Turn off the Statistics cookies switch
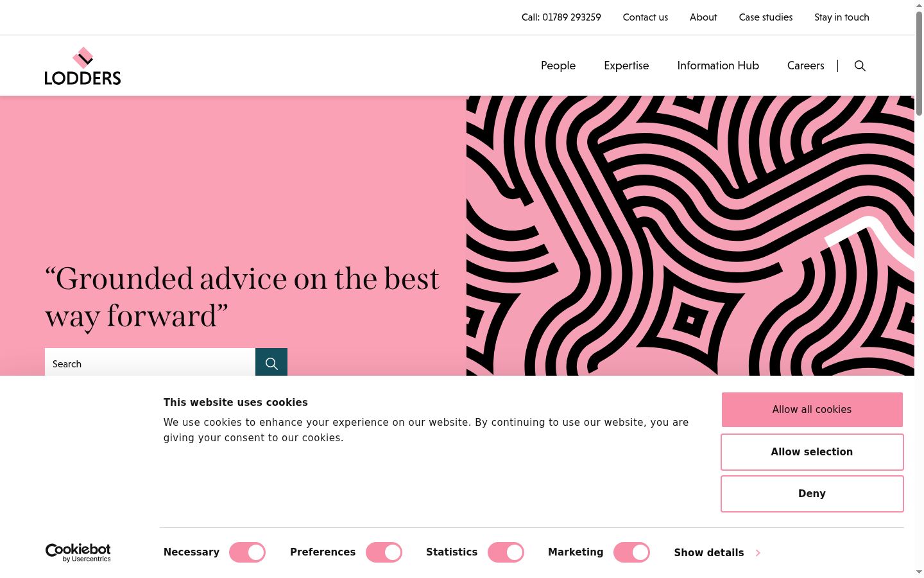The width and height of the screenshot is (924, 578). 506,552
